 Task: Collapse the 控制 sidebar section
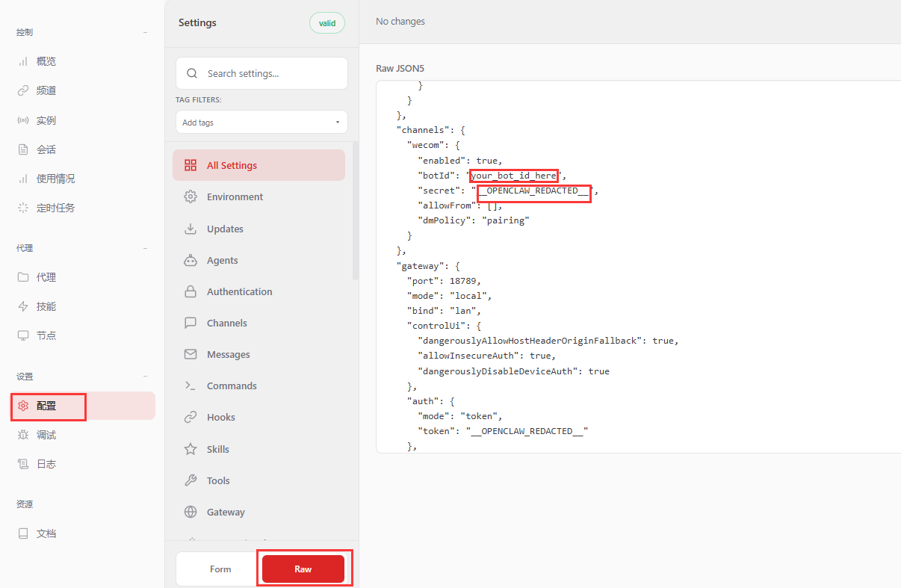[145, 33]
